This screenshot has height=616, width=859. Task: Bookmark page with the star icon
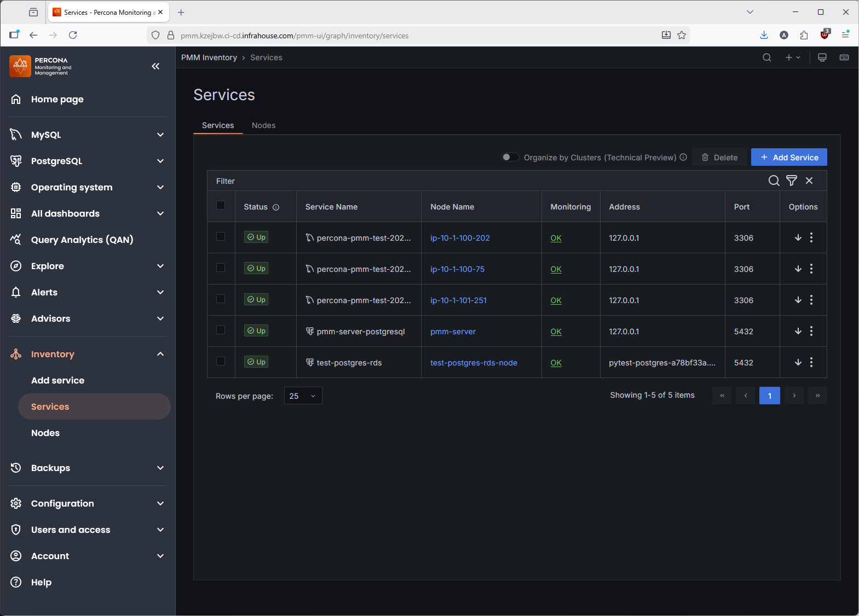click(682, 36)
